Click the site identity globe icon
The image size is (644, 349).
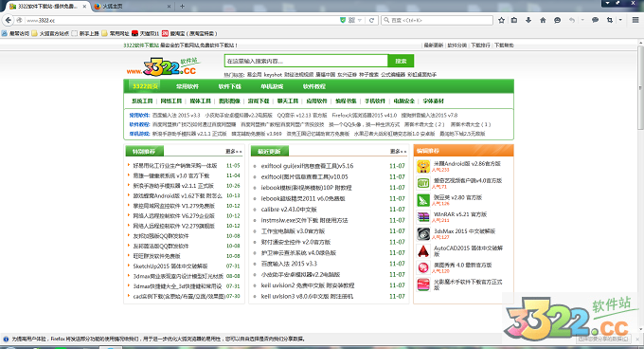[19, 20]
